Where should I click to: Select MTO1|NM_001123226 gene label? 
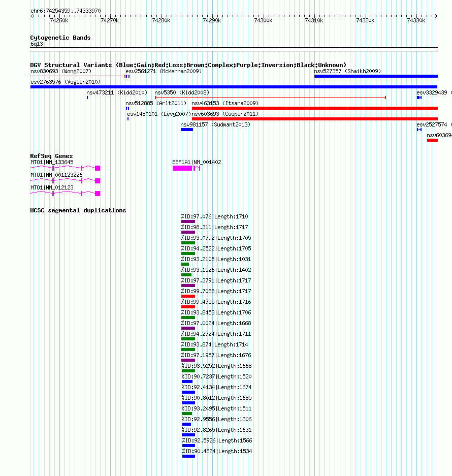click(56, 175)
